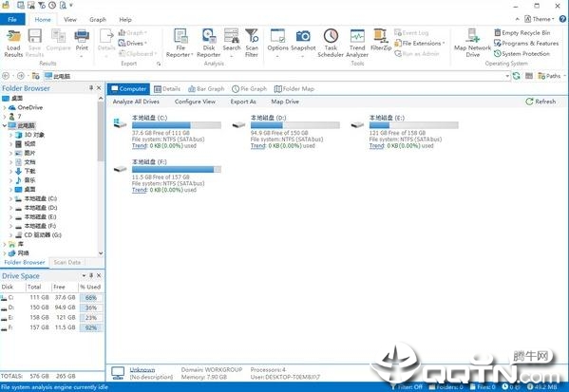569x392 pixels.
Task: Launch Disk Reporter from ribbon
Action: coord(209,43)
